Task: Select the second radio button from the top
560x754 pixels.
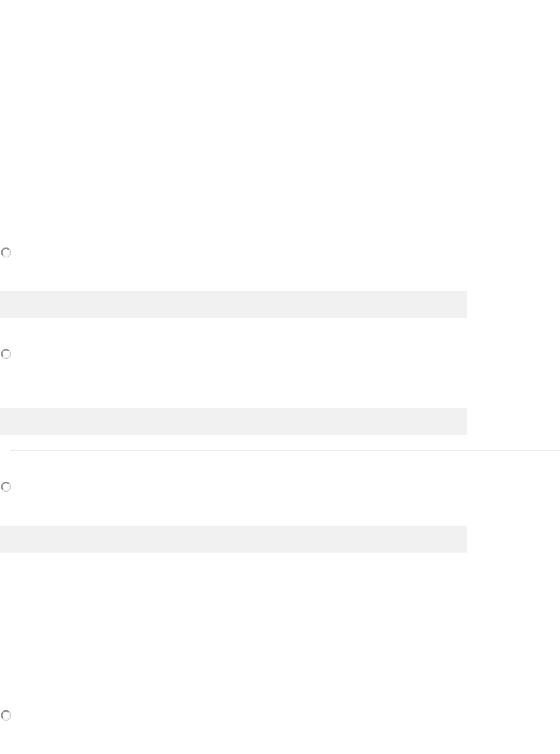Action: 6,355
